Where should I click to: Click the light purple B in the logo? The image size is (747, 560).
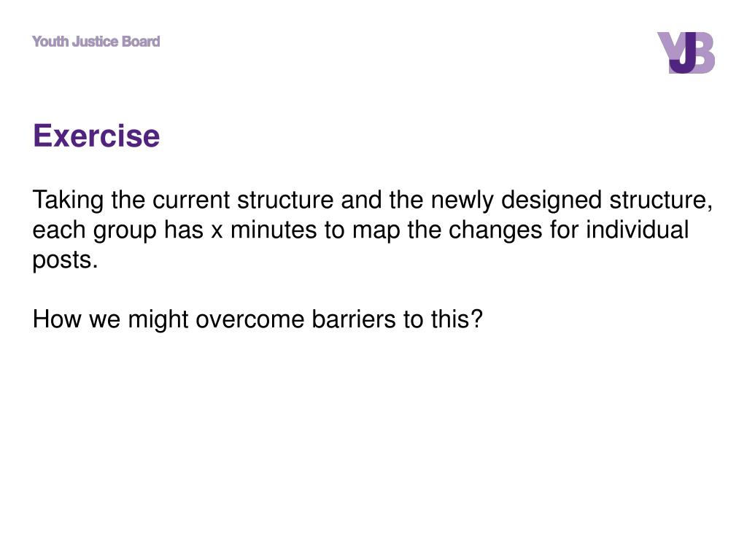coord(703,52)
